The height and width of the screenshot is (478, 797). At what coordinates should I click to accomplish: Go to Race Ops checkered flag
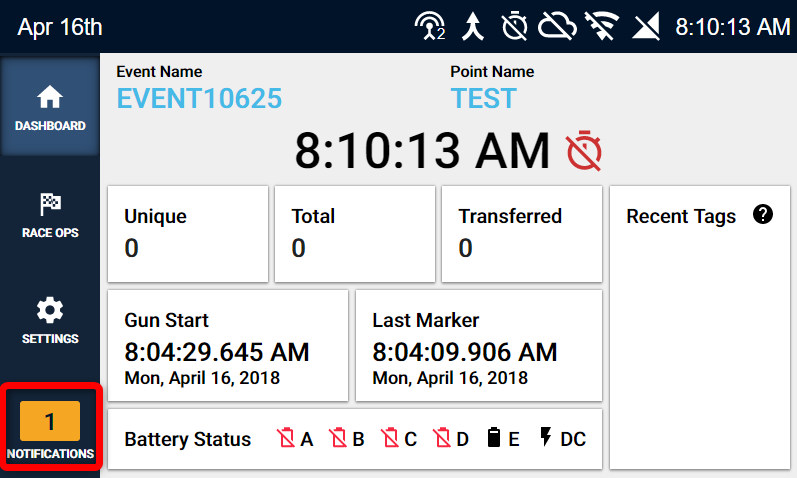click(50, 204)
